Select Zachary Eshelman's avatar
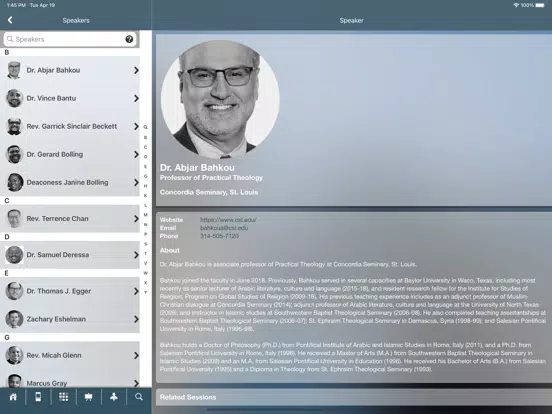 coord(14,319)
